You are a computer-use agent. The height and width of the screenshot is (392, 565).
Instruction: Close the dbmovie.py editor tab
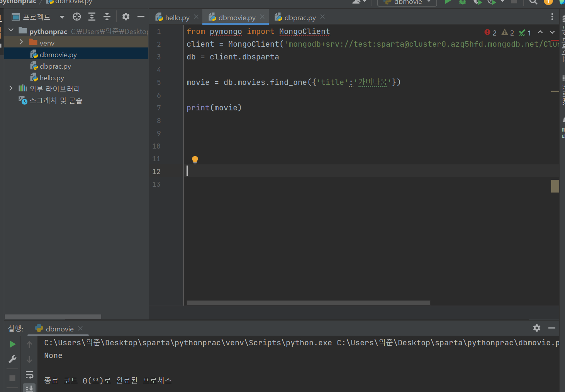coord(262,17)
